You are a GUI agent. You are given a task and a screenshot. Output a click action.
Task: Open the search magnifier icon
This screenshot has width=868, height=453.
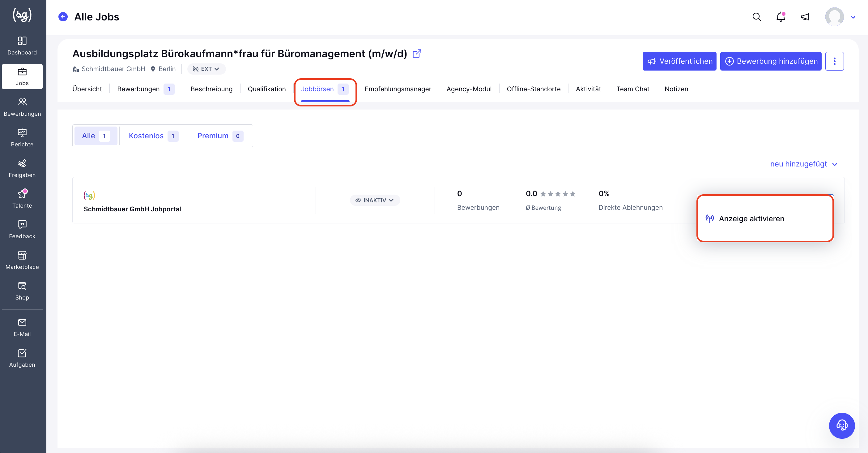click(x=756, y=17)
